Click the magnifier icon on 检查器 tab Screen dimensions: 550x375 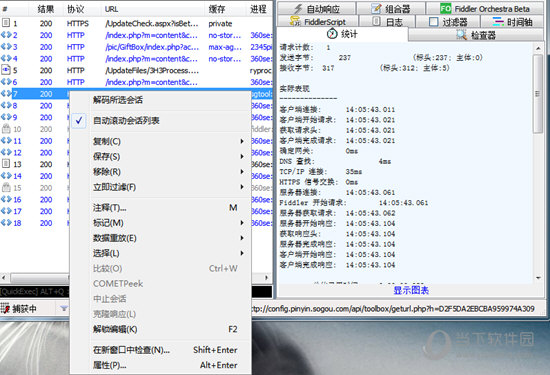click(461, 34)
